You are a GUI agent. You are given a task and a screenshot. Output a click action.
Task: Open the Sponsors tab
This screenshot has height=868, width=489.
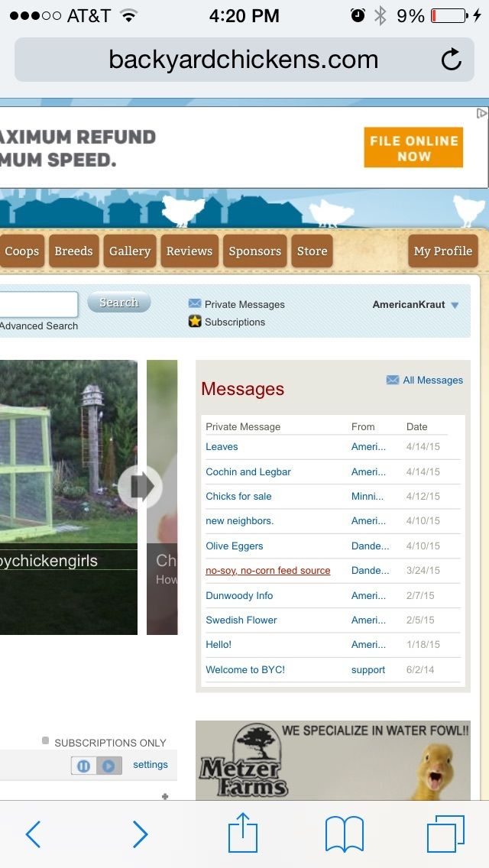coord(254,251)
